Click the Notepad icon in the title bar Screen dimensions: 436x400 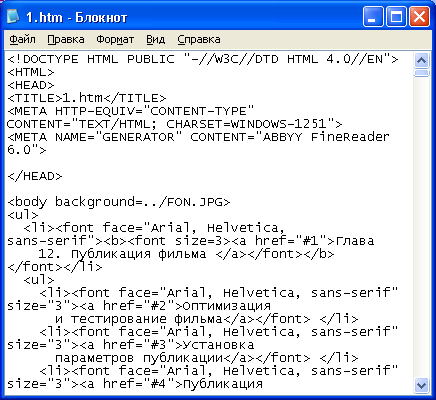[x=13, y=17]
